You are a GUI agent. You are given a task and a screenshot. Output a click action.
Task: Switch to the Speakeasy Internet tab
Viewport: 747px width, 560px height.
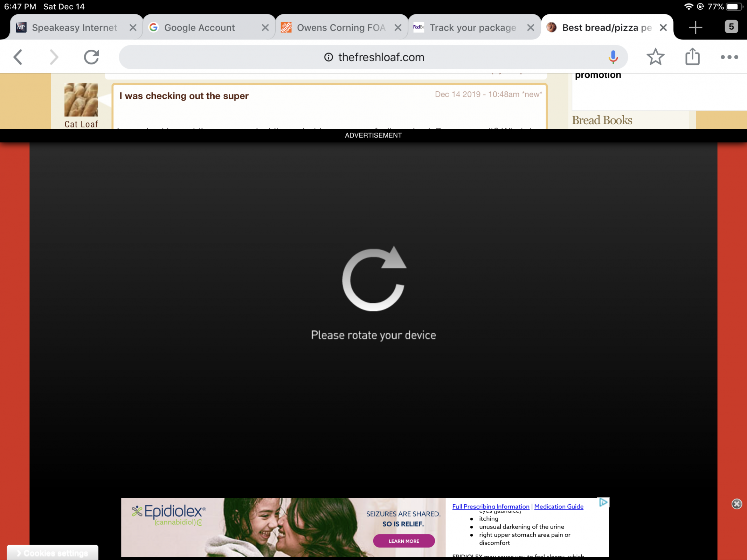[x=74, y=28]
